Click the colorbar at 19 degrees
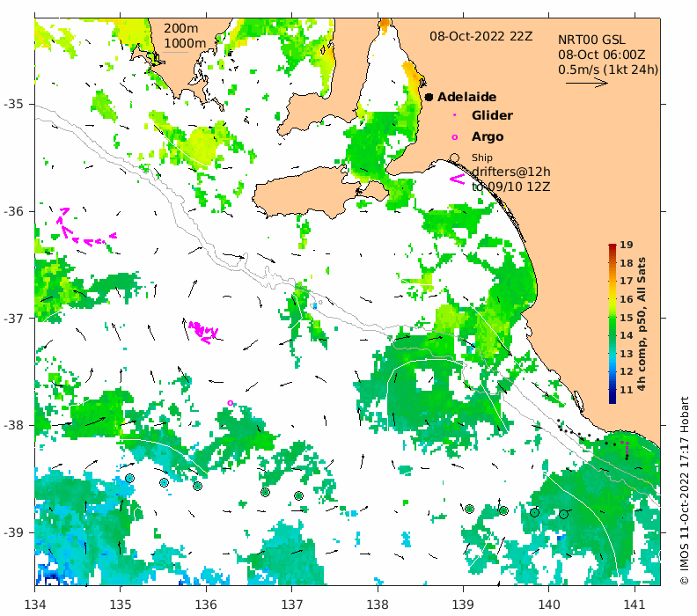This screenshot has width=697, height=616. [x=613, y=245]
